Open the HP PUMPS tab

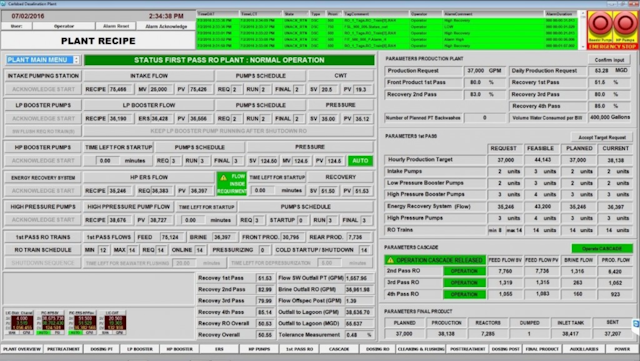point(260,349)
